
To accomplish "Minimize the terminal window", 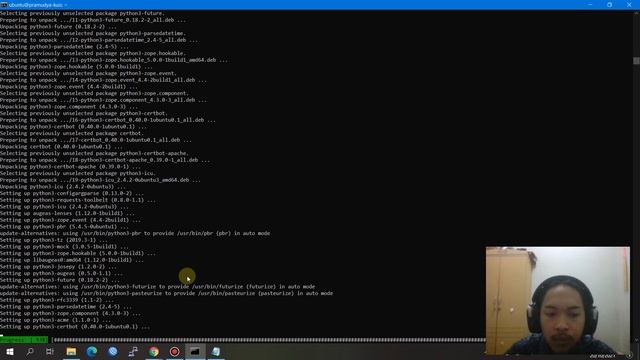I will (x=590, y=4).
